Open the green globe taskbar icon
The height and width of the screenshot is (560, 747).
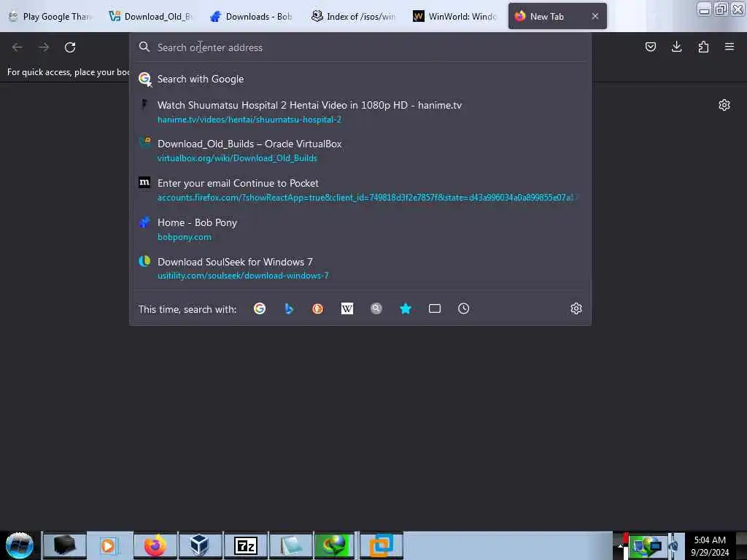point(335,545)
